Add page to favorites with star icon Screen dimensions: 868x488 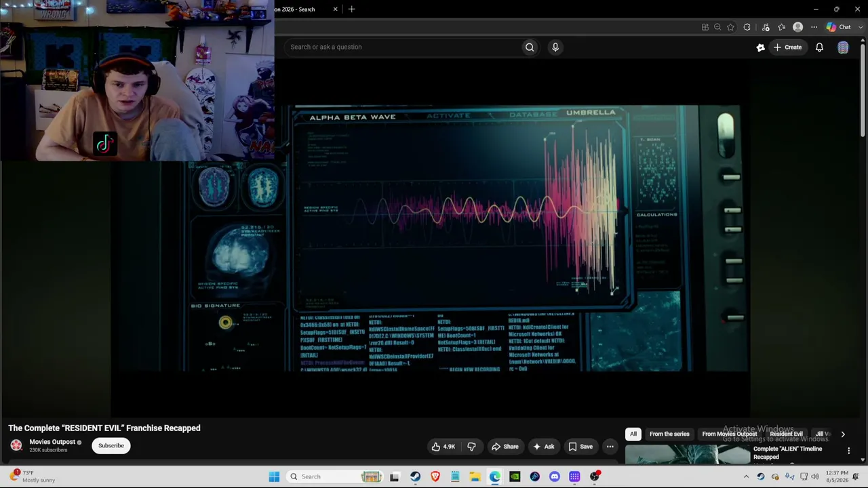pos(730,27)
